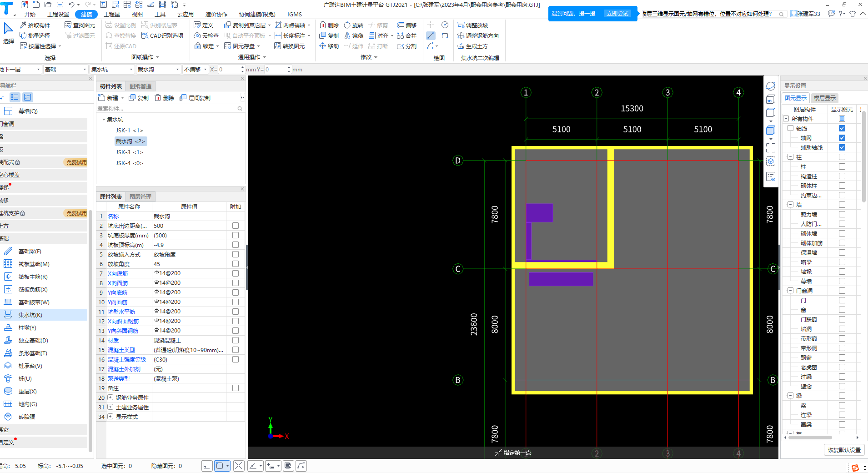868x473 pixels.
Task: Click the 长度标注 dimension tool
Action: [x=290, y=35]
